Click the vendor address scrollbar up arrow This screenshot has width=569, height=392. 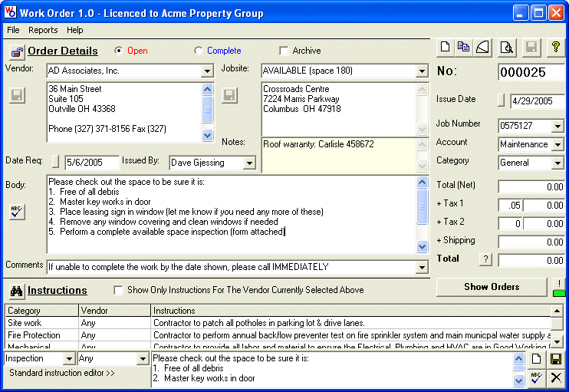[207, 89]
